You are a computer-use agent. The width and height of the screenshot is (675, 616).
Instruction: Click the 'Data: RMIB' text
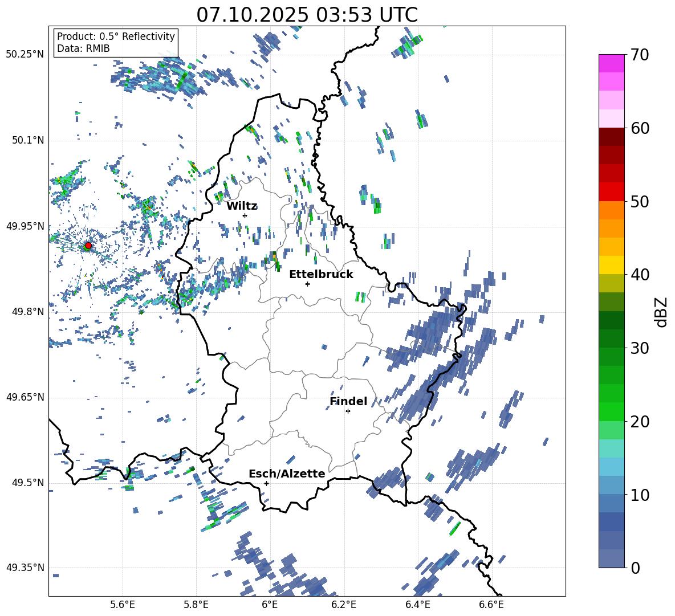(83, 48)
